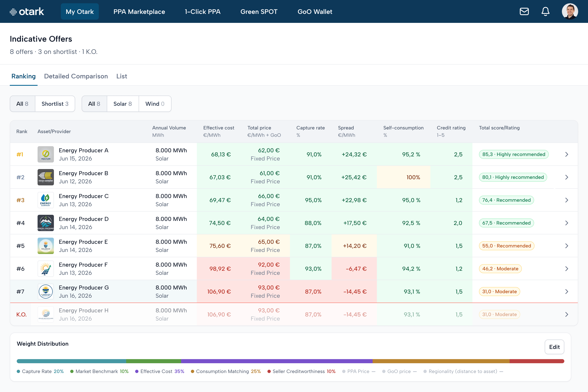The height and width of the screenshot is (392, 588).
Task: Click Energy Producer G logo
Action: (46, 292)
